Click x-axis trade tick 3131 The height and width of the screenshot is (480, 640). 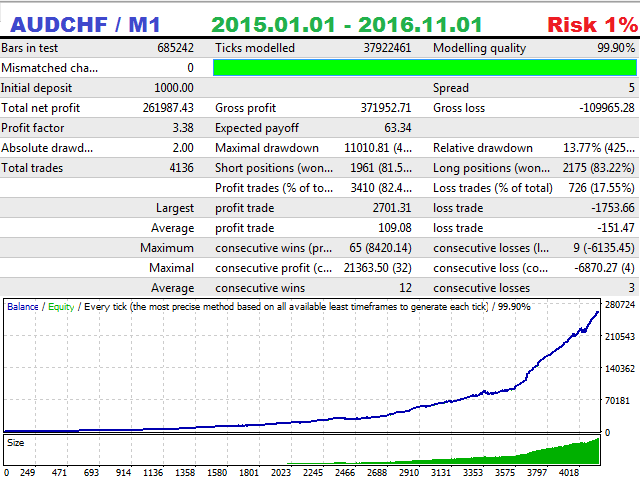pyautogui.click(x=441, y=472)
